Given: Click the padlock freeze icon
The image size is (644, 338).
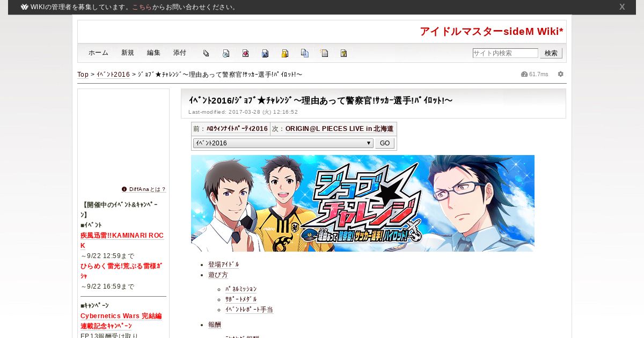Looking at the screenshot, I should [x=285, y=53].
